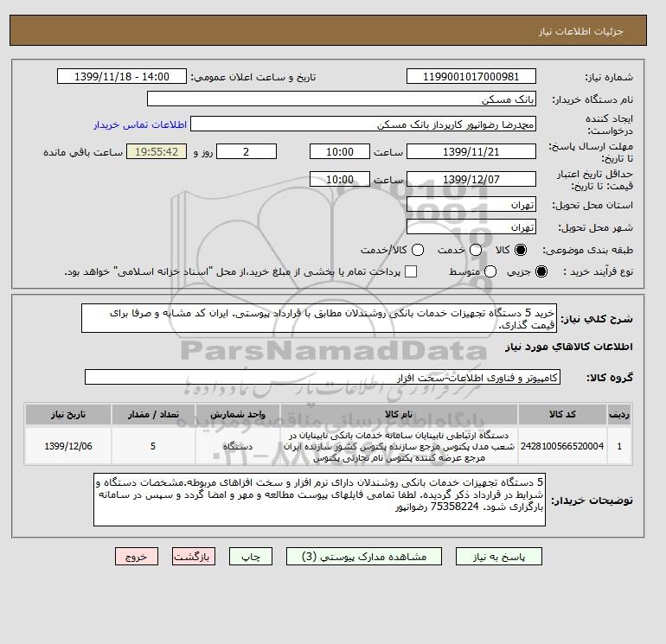Click the buyer notes text box
Viewport: 666px width, 644px height.
point(319,500)
